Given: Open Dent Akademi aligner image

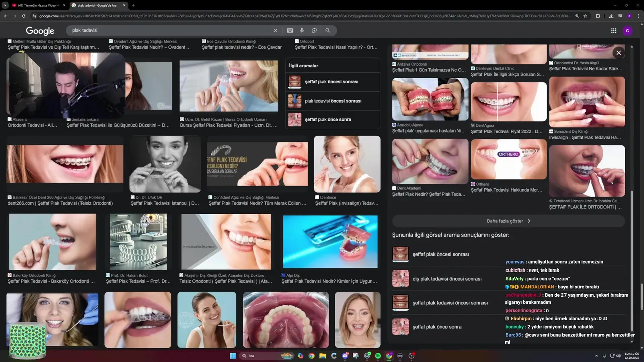Looking at the screenshot, I should coord(430,161).
